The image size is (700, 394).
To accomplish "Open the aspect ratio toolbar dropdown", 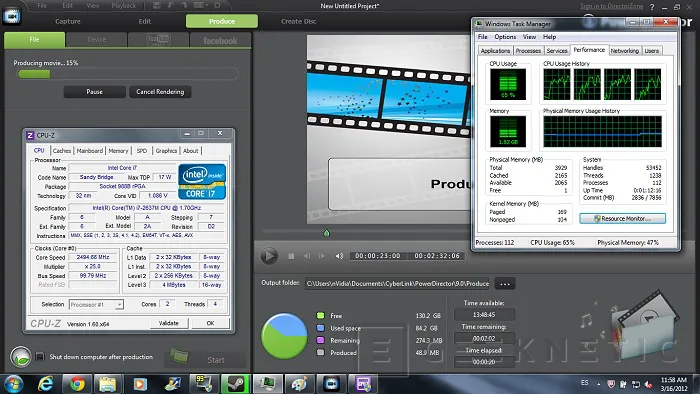I will click(x=200, y=5).
